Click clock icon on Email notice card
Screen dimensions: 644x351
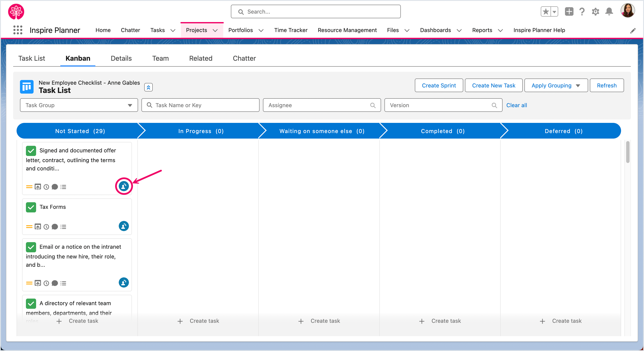tap(46, 283)
